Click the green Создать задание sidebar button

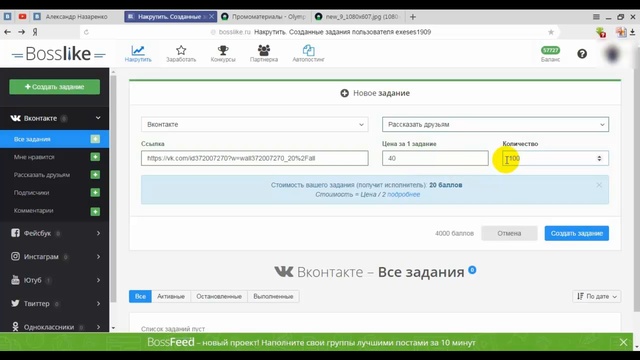[x=55, y=87]
